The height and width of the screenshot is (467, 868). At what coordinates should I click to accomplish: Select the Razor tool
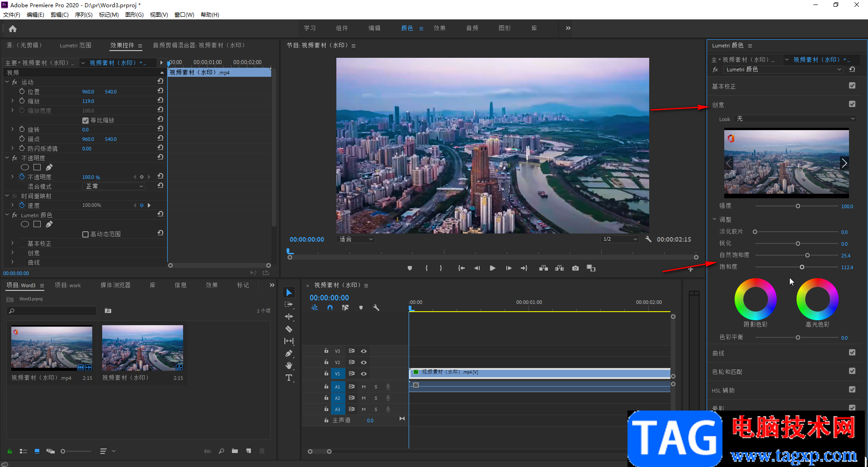tap(289, 329)
